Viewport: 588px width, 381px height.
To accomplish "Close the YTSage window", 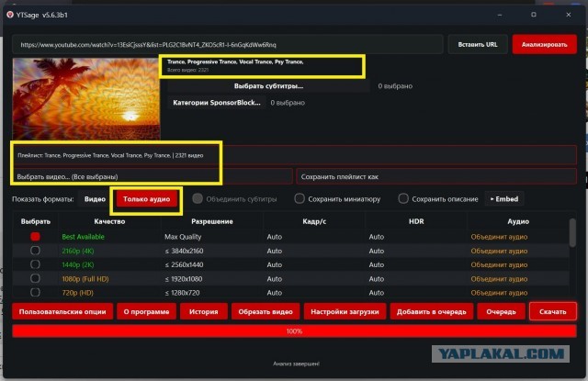I will pos(569,15).
